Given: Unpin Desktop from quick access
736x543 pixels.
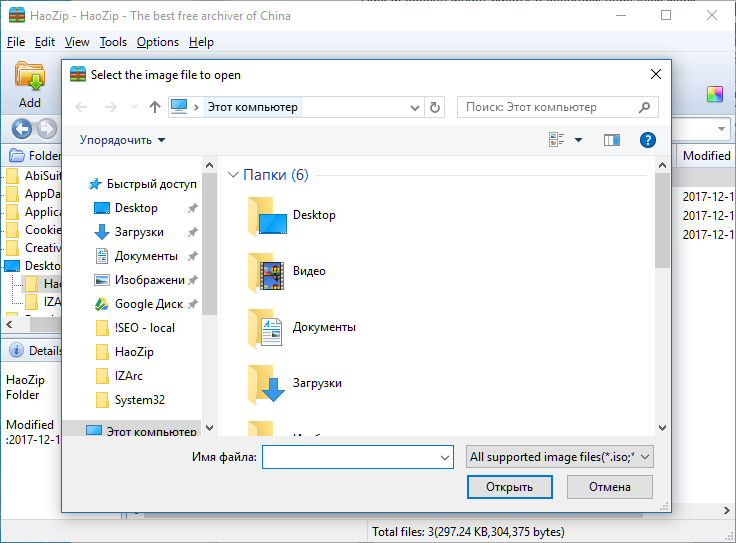Looking at the screenshot, I should click(193, 208).
